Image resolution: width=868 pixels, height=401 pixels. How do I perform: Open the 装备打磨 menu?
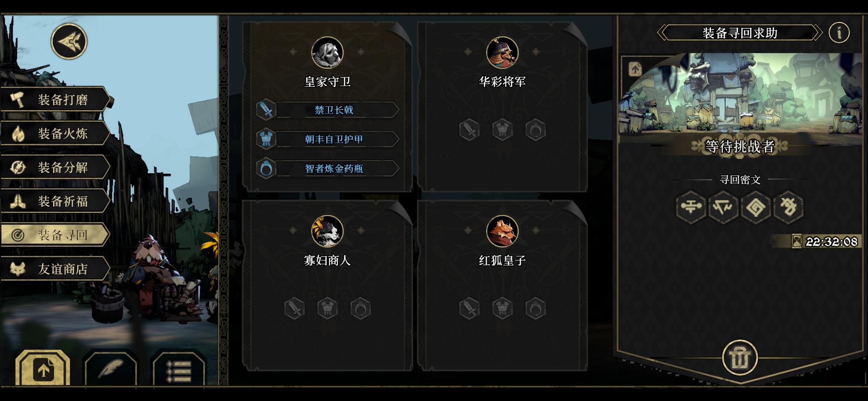click(x=56, y=100)
